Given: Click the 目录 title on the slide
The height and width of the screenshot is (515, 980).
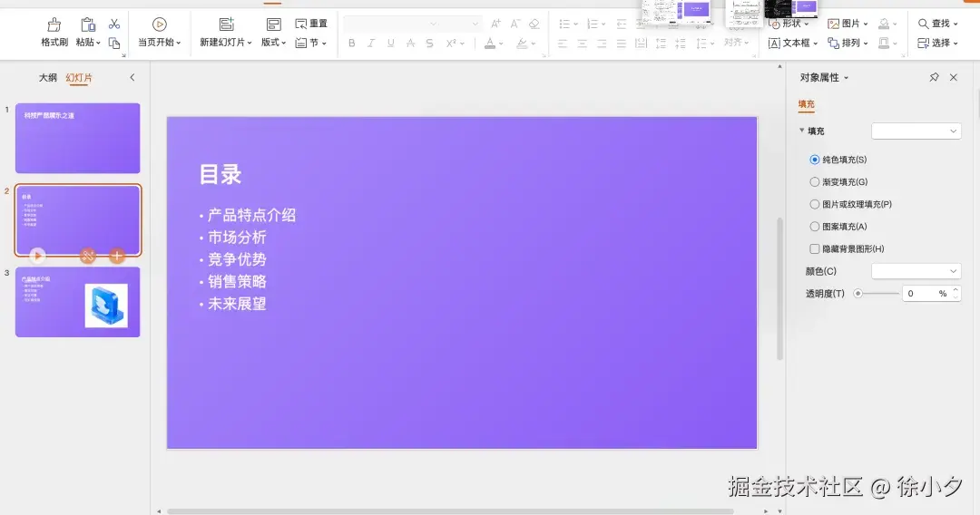Looking at the screenshot, I should point(220,174).
